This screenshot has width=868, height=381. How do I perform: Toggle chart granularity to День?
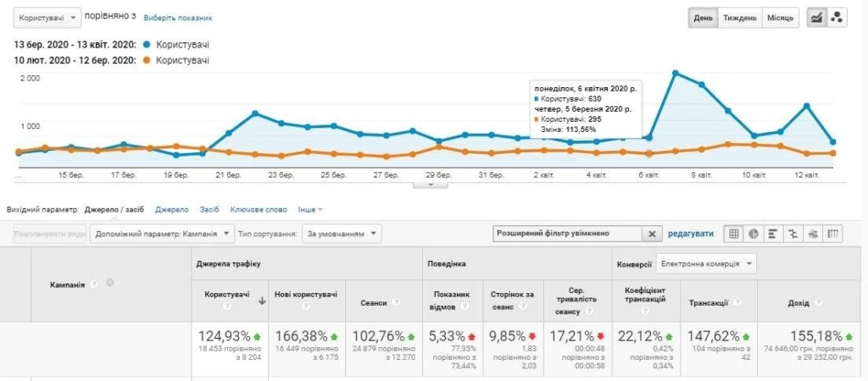click(703, 18)
